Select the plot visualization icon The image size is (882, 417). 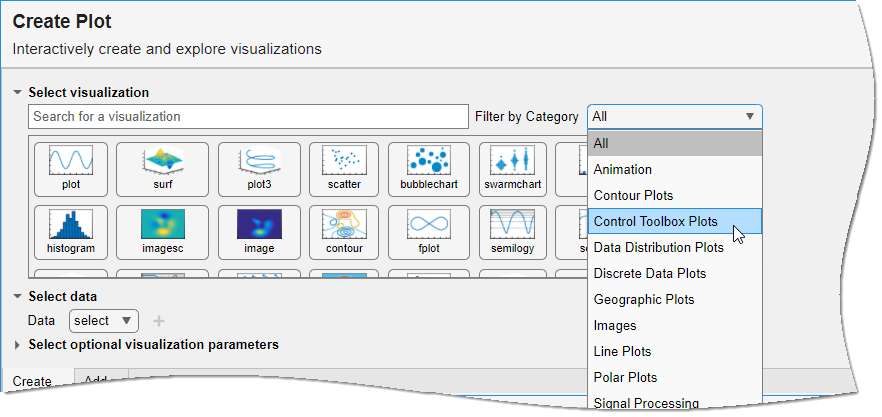coord(70,168)
